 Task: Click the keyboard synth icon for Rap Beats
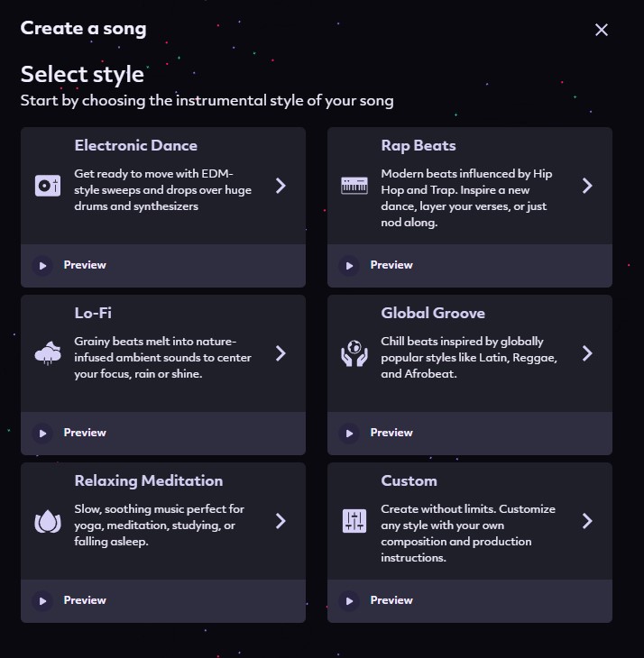354,186
